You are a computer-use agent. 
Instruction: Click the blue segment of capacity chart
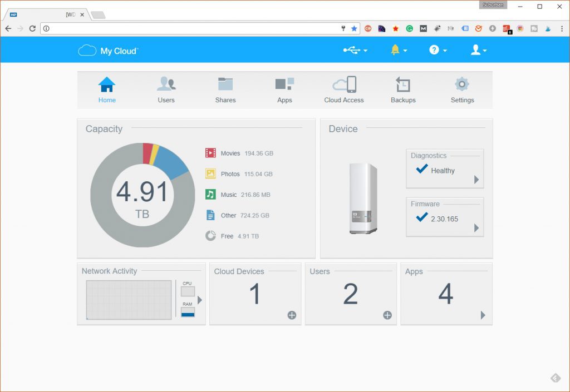coord(171,161)
